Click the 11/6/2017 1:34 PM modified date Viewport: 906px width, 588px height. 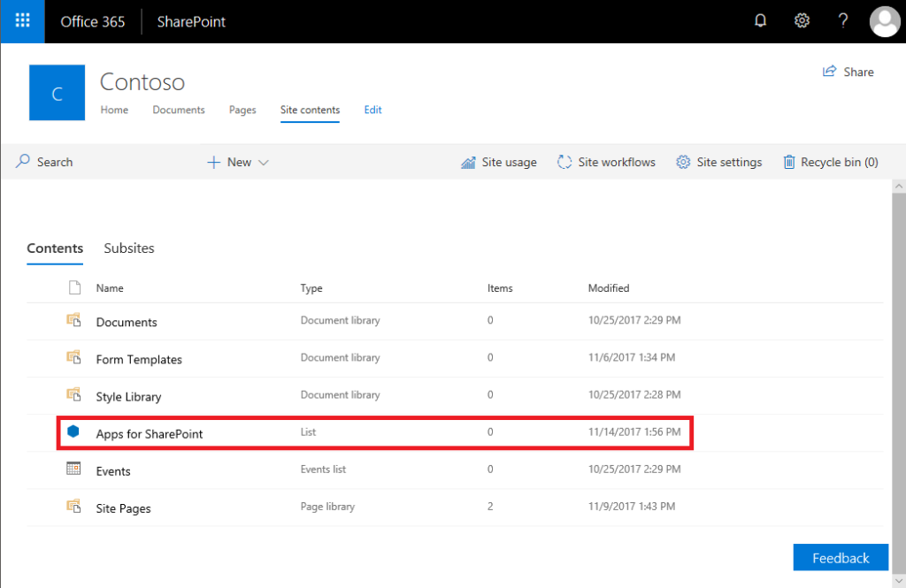pyautogui.click(x=632, y=357)
